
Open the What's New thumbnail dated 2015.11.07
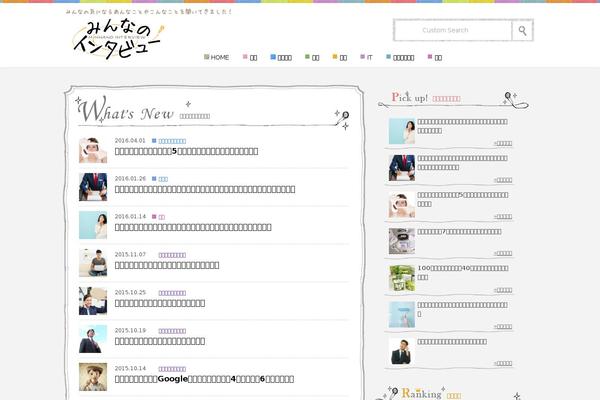93,263
